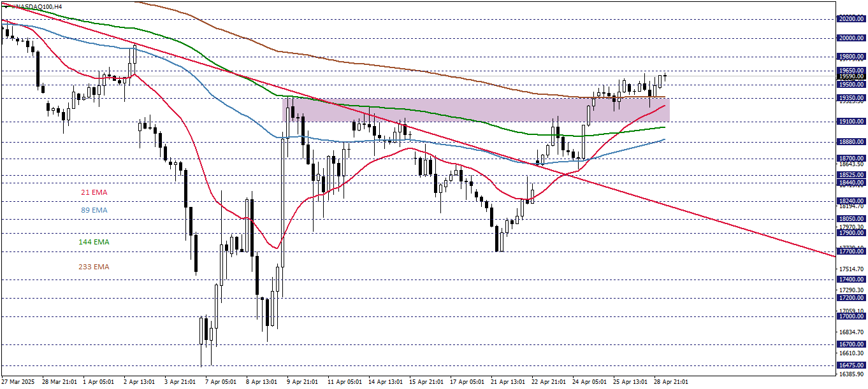Click the 24 Apr 05:01 time label
Screen dimensions: 868x389
click(x=590, y=382)
